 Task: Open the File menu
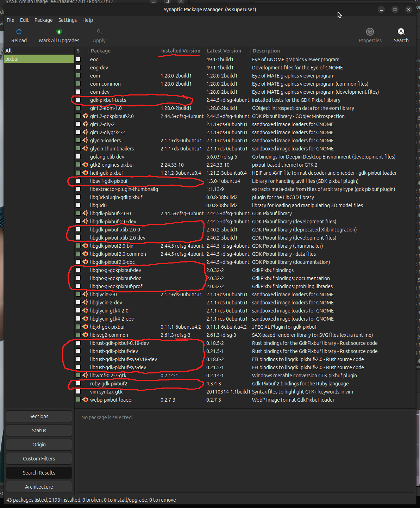pyautogui.click(x=11, y=20)
